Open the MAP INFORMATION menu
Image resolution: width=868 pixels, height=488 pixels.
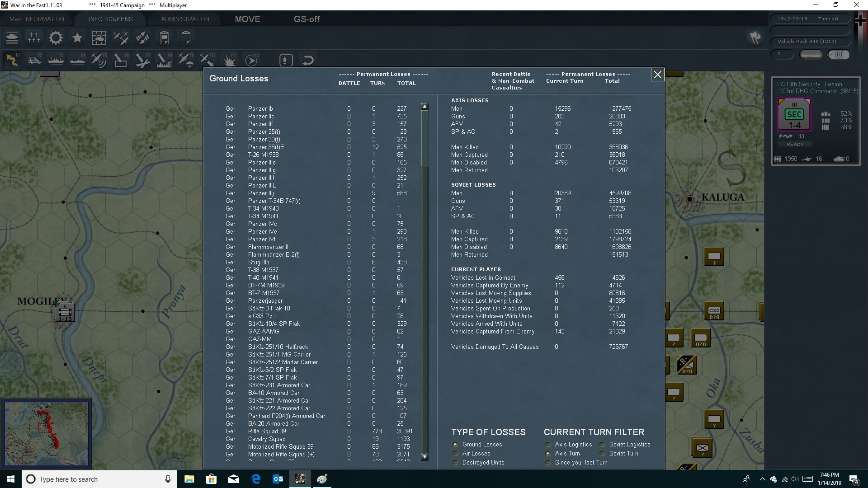click(36, 19)
